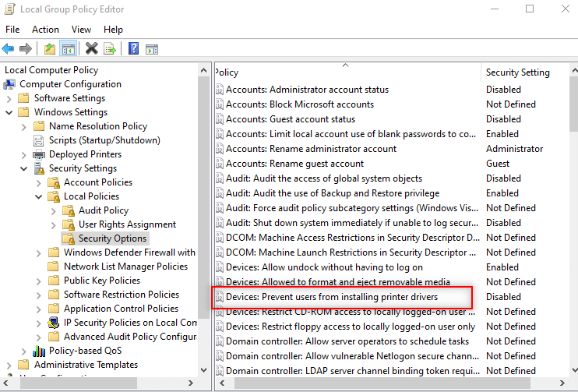Click the Account Policies locked folder icon
This screenshot has width=578, height=392.
54,182
